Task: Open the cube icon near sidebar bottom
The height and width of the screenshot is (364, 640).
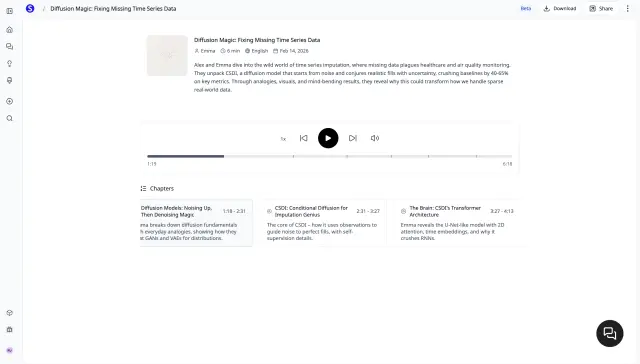Action: [x=10, y=313]
